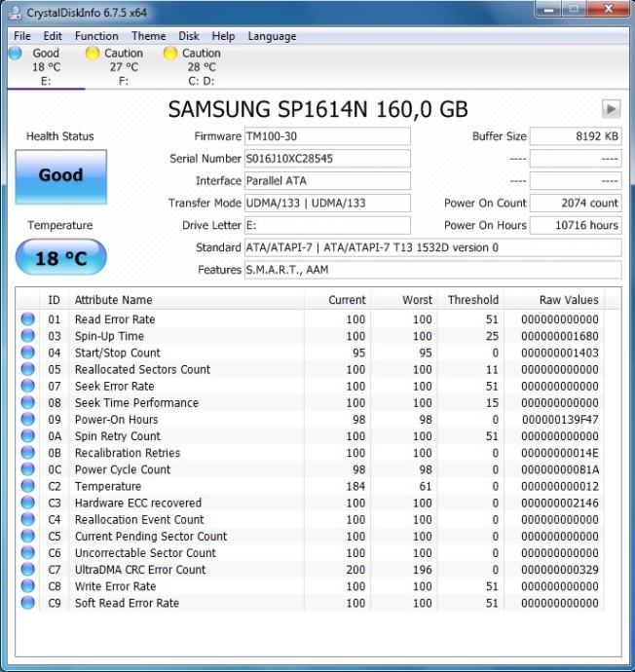Click status orb for Temperature row
The height and width of the screenshot is (672, 635).
pyautogui.click(x=28, y=486)
